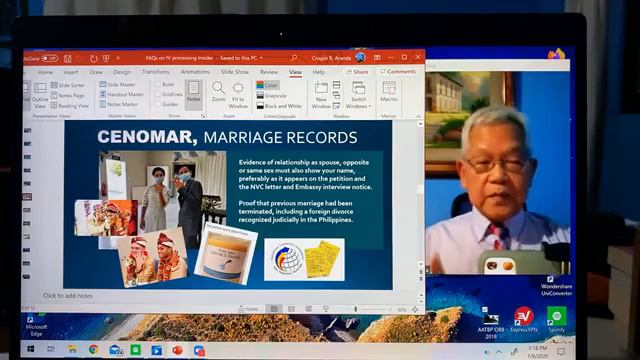Open the Slide Show tab
Screen dimensions: 640x360
point(235,72)
